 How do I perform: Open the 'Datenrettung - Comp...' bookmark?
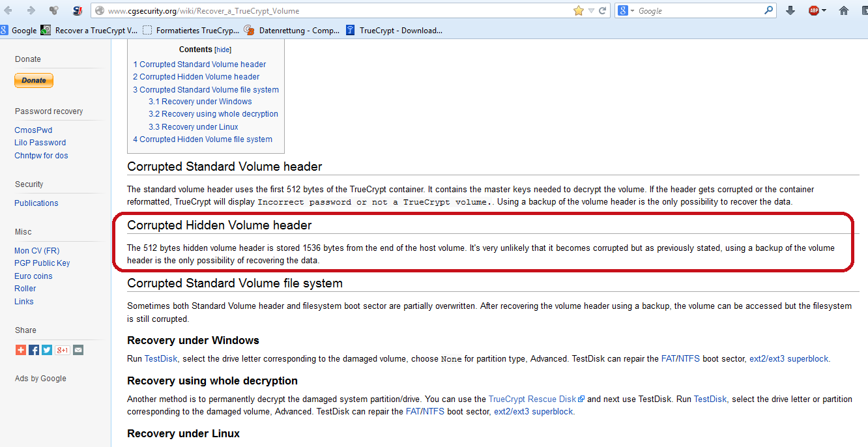(292, 31)
